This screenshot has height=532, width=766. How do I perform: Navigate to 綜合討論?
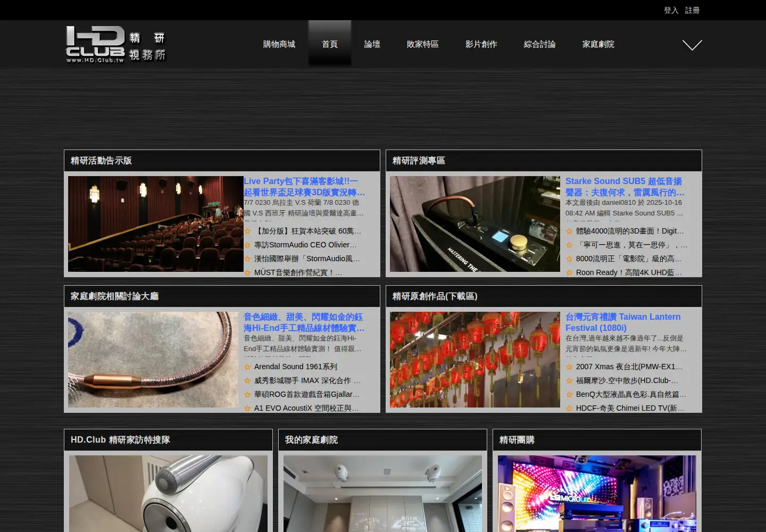click(x=540, y=44)
